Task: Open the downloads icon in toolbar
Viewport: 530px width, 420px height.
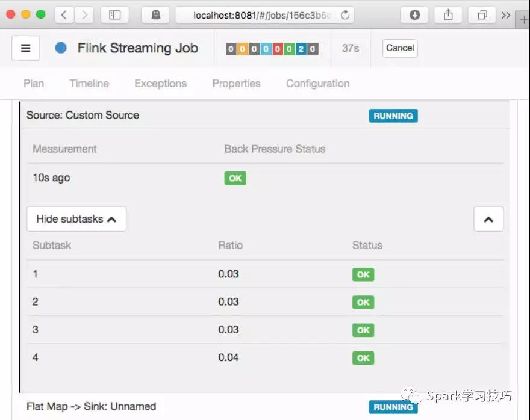Action: coord(414,15)
